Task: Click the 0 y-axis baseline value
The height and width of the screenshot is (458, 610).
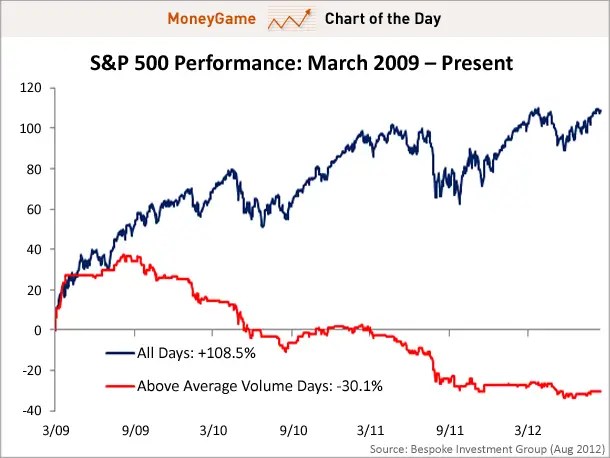Action: point(38,330)
